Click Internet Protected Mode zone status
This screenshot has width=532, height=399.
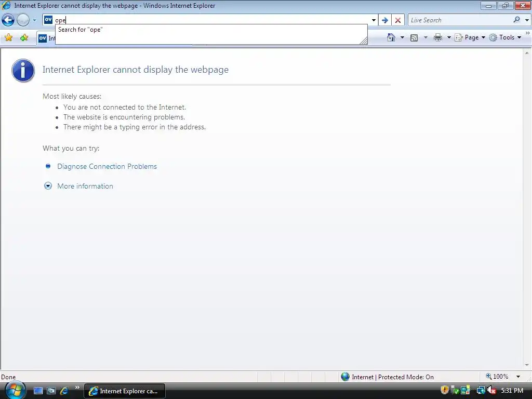tap(388, 377)
